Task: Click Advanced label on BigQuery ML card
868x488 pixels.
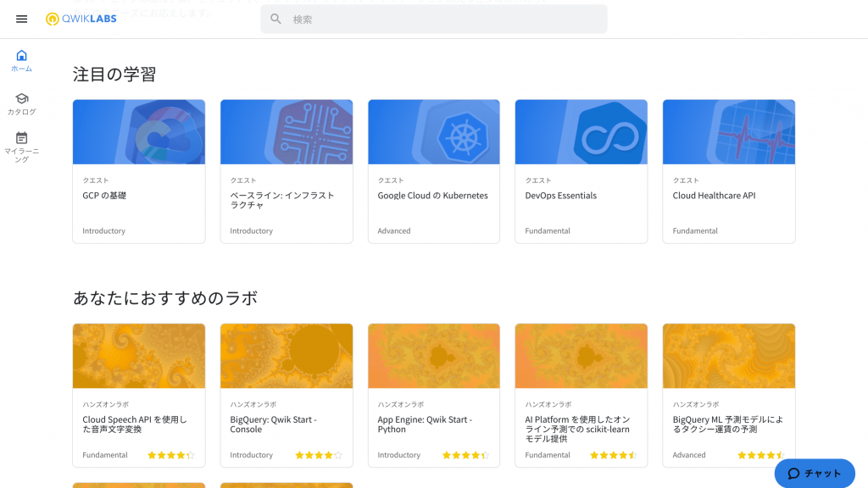Action: click(689, 455)
